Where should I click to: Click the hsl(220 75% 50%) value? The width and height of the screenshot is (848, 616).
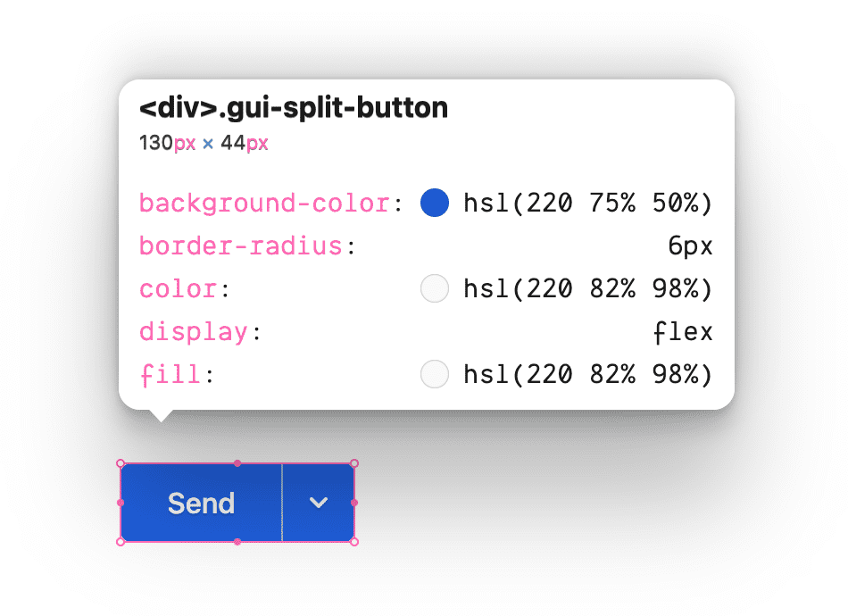click(586, 203)
